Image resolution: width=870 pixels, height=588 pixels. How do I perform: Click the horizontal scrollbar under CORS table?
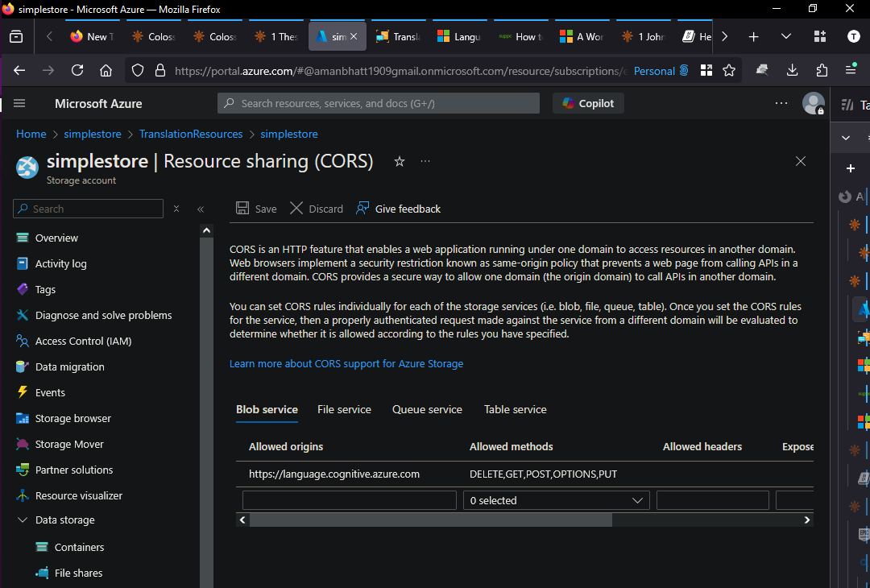pyautogui.click(x=429, y=520)
